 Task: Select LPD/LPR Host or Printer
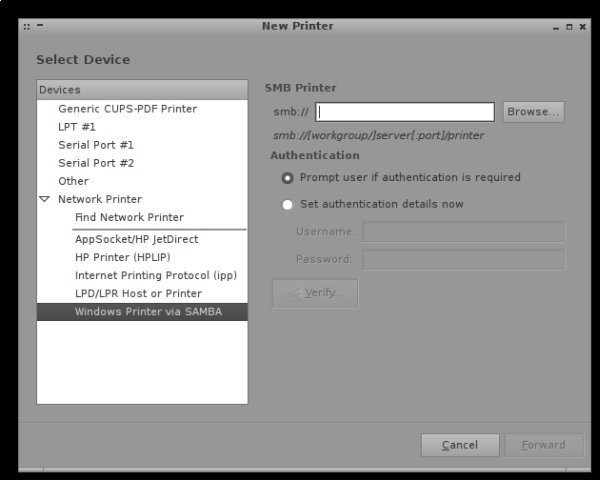click(138, 293)
